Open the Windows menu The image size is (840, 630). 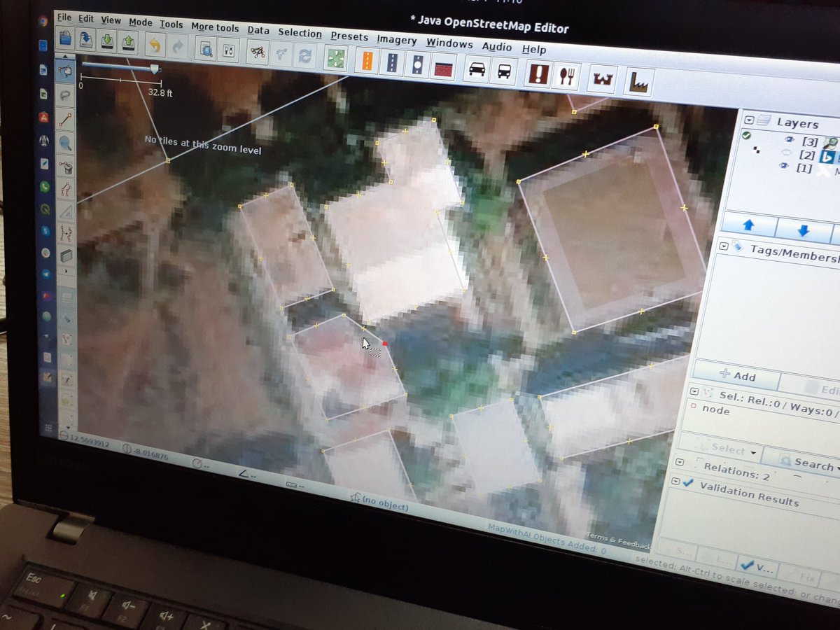[449, 43]
